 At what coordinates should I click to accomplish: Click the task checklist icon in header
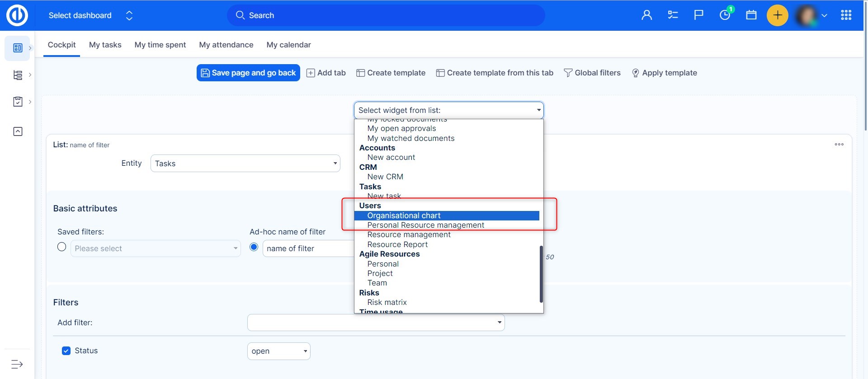tap(673, 15)
